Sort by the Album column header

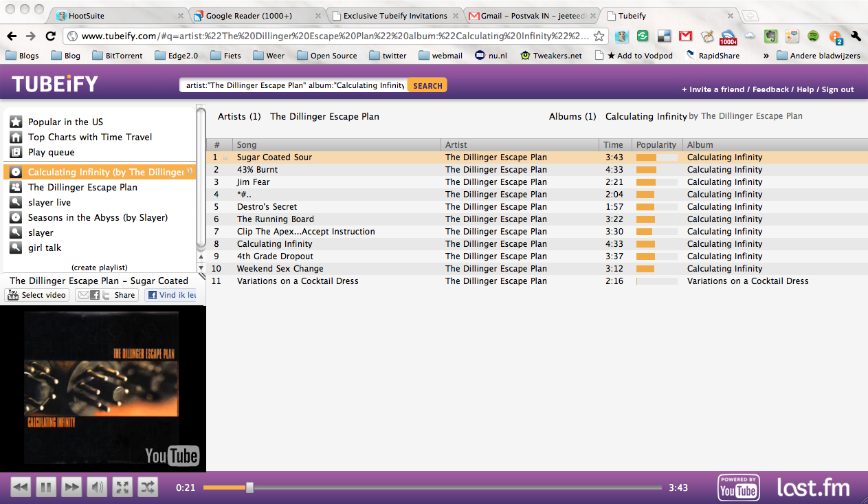[x=775, y=144]
